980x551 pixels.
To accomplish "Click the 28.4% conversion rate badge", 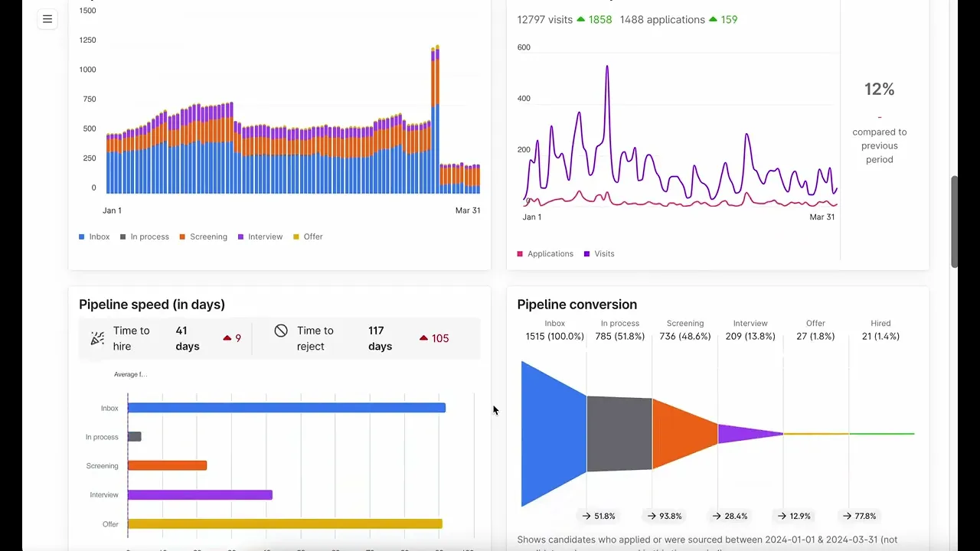I will 730,516.
